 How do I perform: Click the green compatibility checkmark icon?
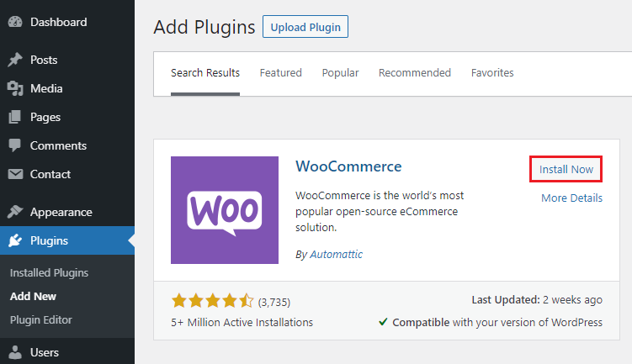(383, 322)
